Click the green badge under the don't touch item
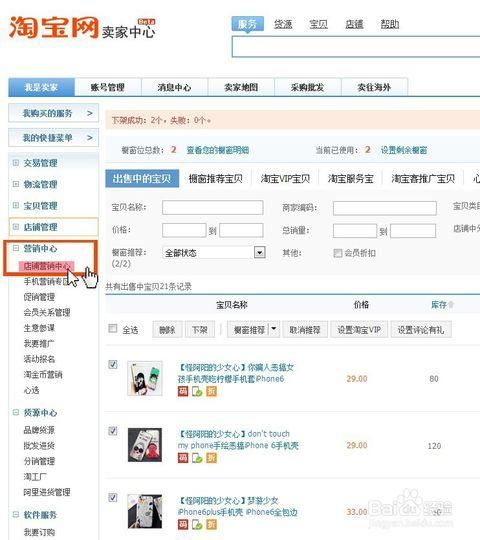This screenshot has height=540, width=480. tap(197, 458)
